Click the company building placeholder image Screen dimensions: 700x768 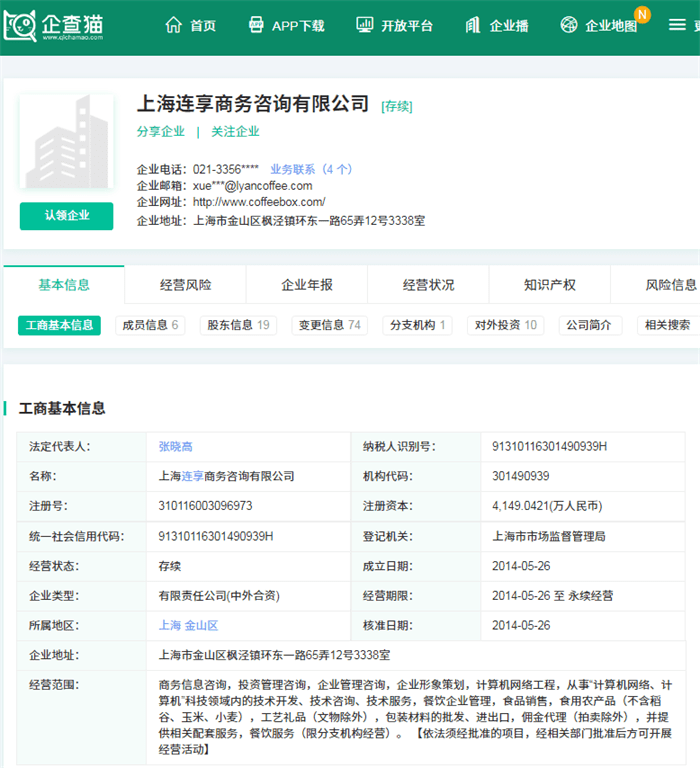click(67, 142)
